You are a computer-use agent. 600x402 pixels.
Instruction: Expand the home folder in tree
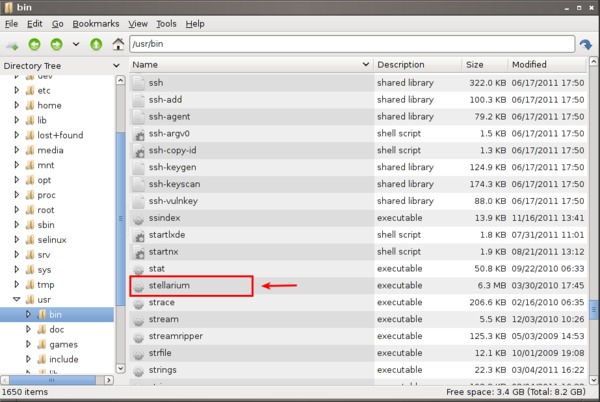(16, 105)
